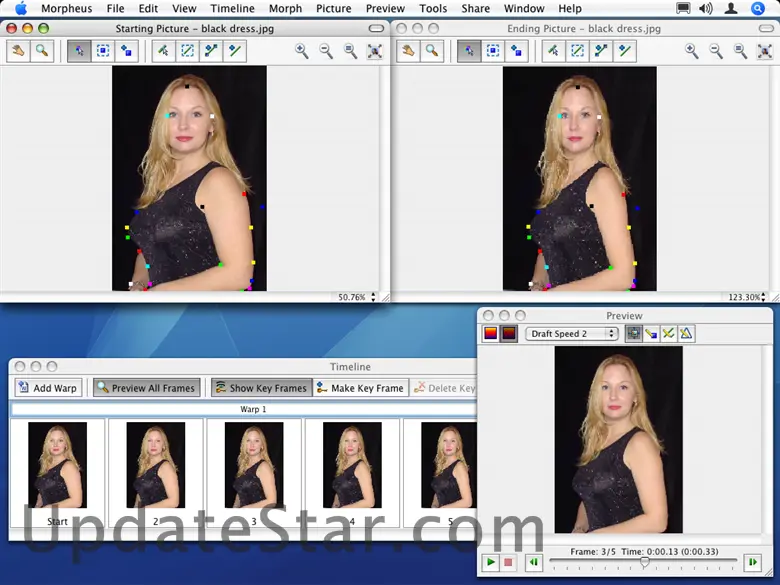
Task: Choose the dot selection arrow tool in Ending Picture
Action: (469, 51)
